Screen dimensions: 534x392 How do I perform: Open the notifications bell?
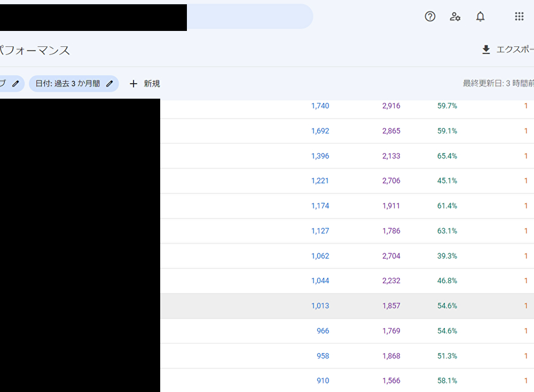(x=480, y=17)
